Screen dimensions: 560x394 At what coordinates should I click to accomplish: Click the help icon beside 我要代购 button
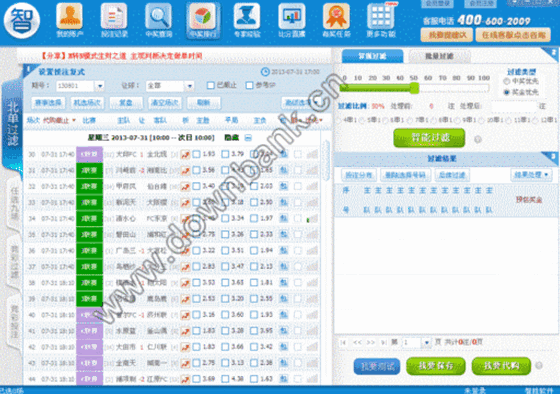click(x=539, y=365)
